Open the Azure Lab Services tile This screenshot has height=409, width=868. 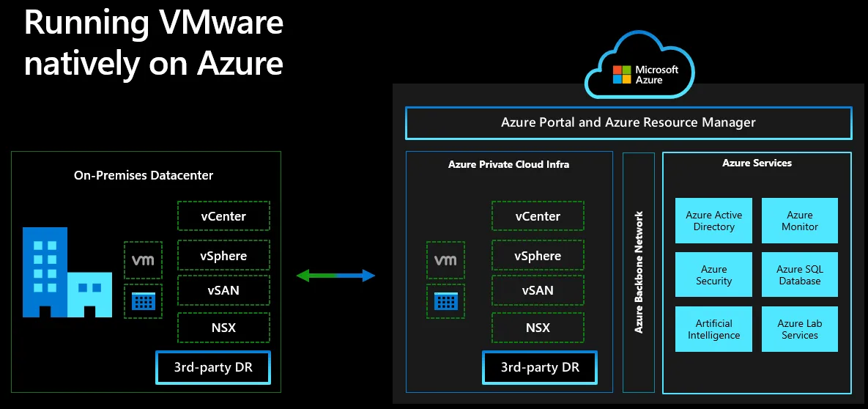(x=800, y=329)
